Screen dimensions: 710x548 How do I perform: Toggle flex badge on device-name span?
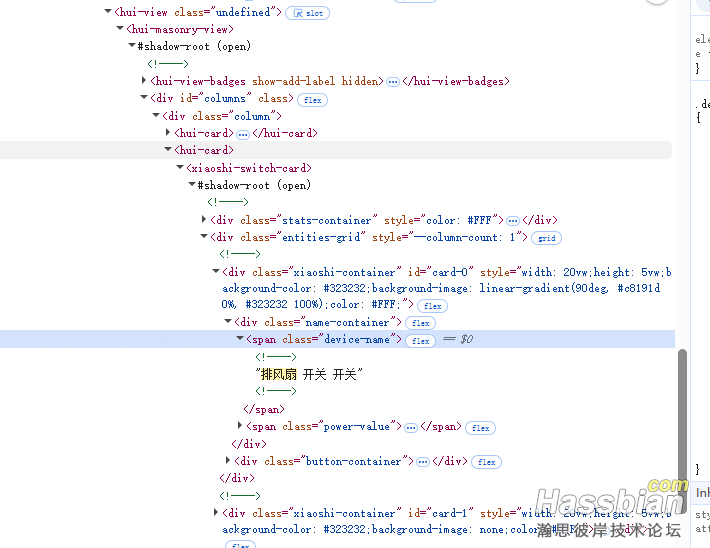point(421,341)
